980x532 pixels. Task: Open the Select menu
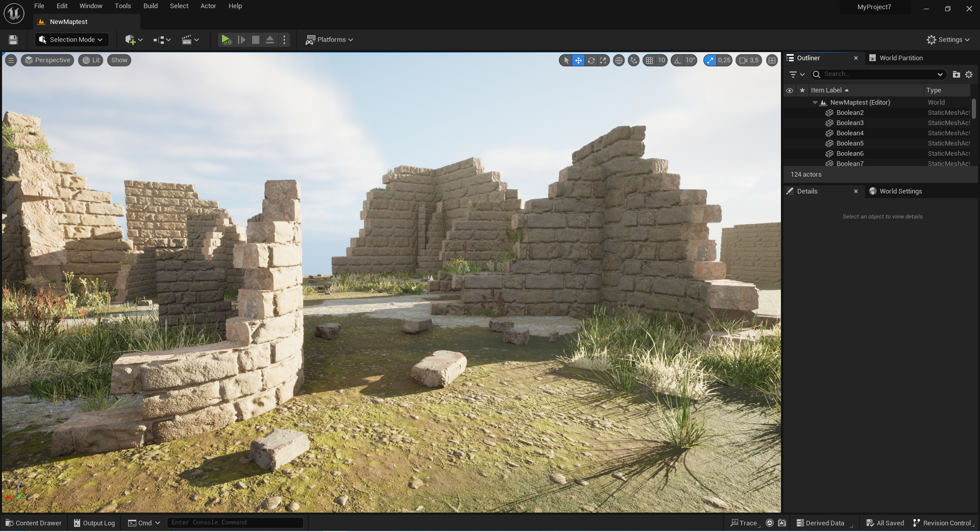click(x=179, y=6)
